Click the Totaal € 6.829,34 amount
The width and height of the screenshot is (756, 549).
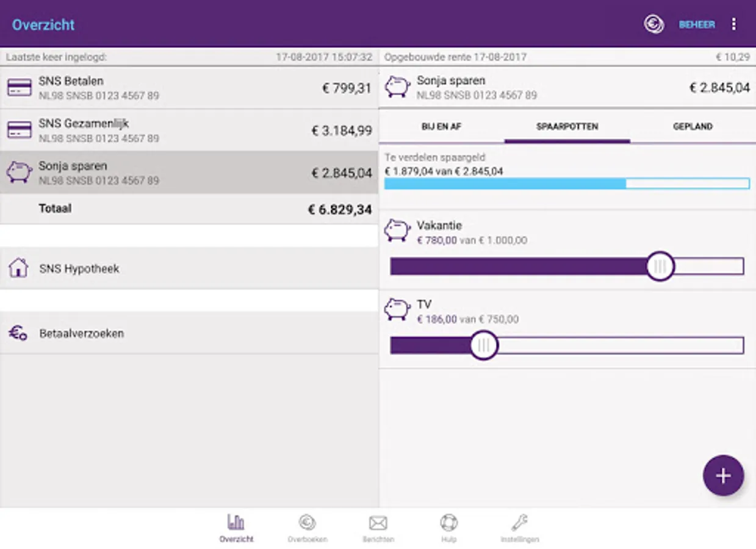click(x=340, y=210)
